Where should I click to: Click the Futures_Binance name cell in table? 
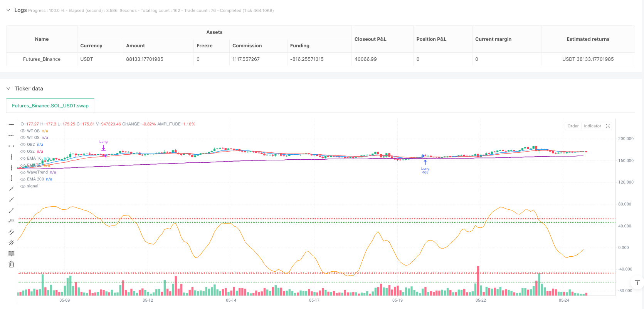click(42, 59)
